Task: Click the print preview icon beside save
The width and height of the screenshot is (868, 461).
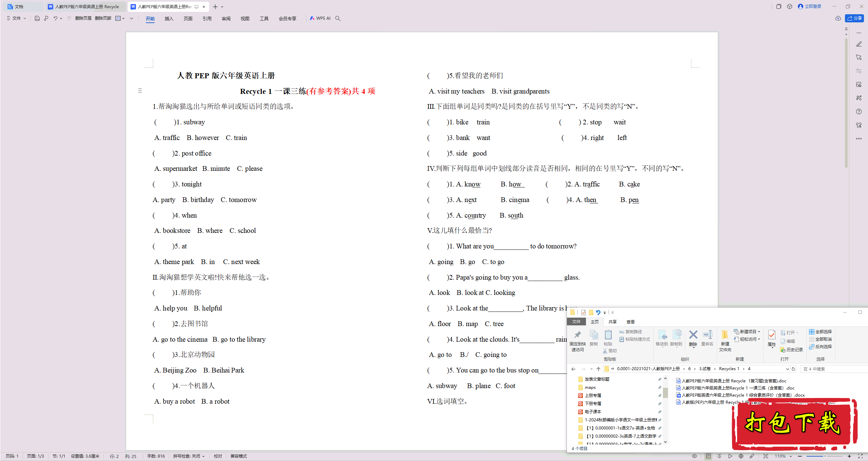Action: point(46,18)
